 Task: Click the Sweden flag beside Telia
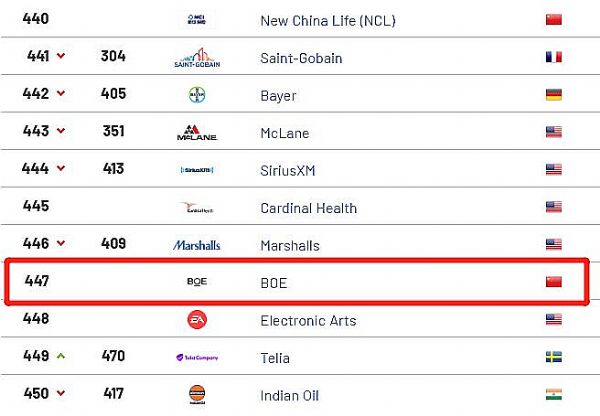click(x=553, y=358)
